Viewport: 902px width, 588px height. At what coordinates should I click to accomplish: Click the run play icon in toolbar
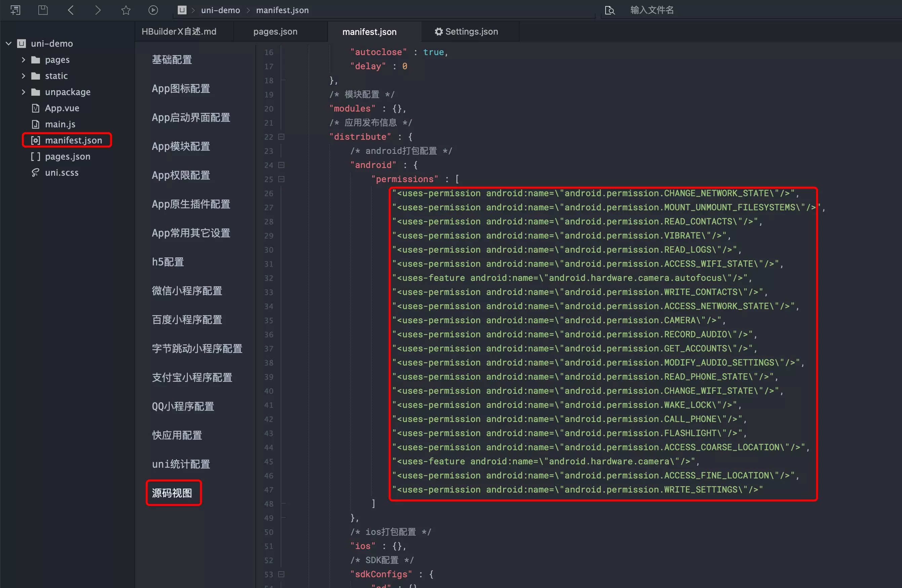[x=153, y=10]
